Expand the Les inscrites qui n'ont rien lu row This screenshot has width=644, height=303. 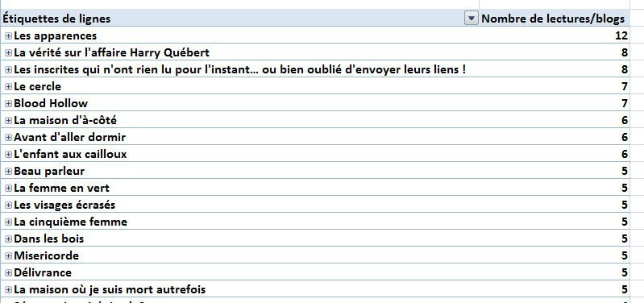8,70
